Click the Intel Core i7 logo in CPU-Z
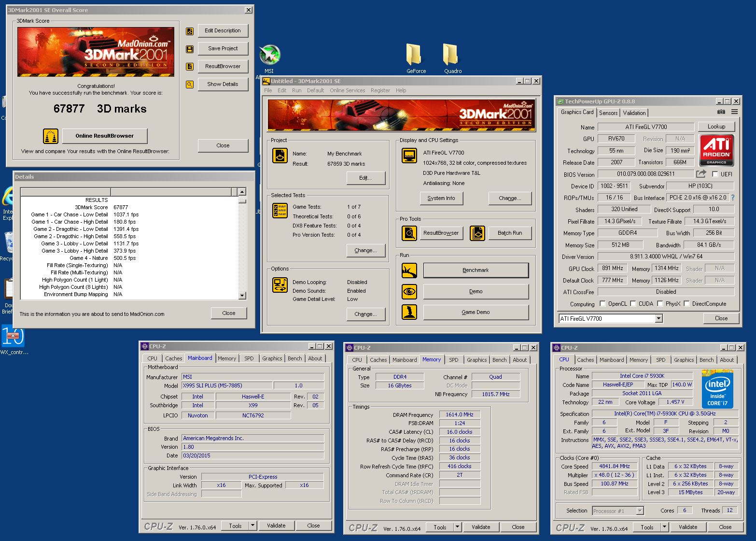The width and height of the screenshot is (756, 541). (x=717, y=389)
